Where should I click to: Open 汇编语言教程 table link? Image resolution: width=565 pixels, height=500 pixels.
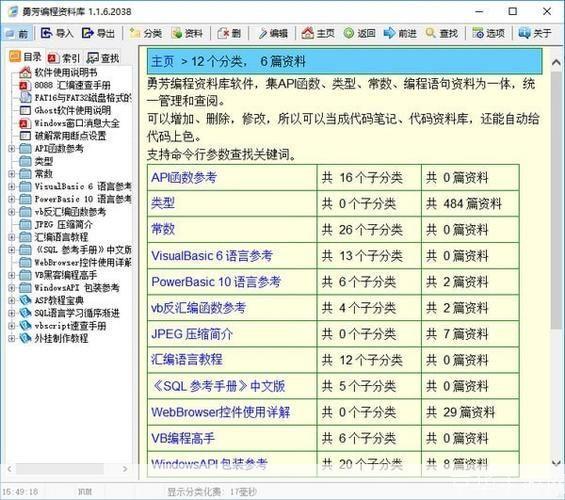[x=187, y=360]
